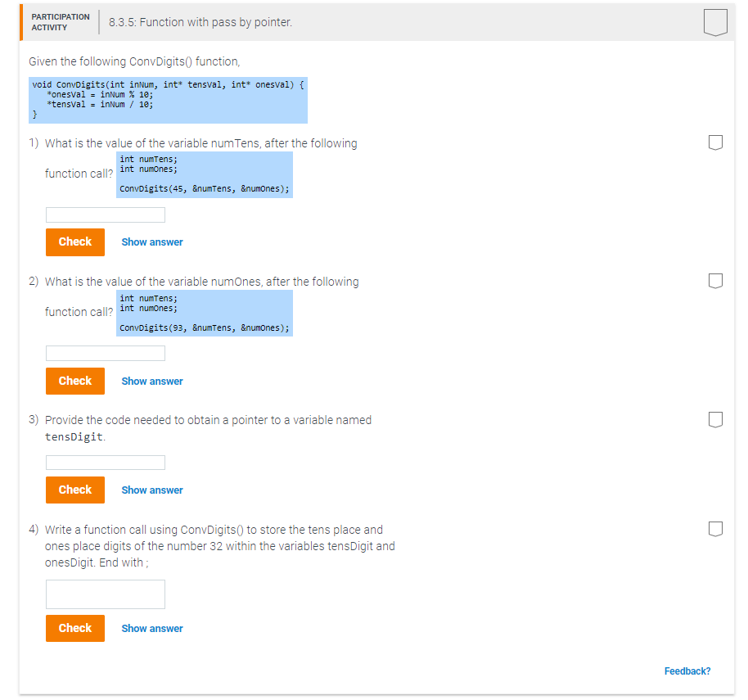
Task: Select the code snippet in question 1
Action: 205,174
